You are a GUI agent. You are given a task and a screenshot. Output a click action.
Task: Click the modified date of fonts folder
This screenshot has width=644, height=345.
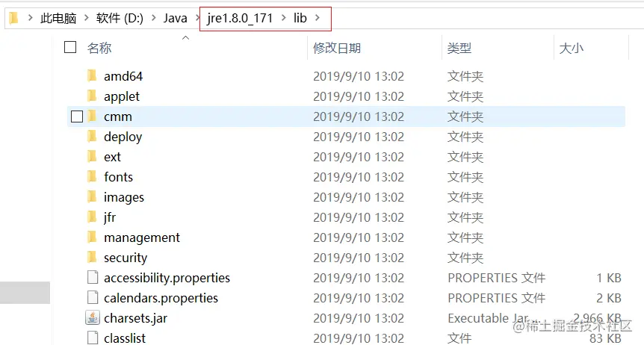359,177
